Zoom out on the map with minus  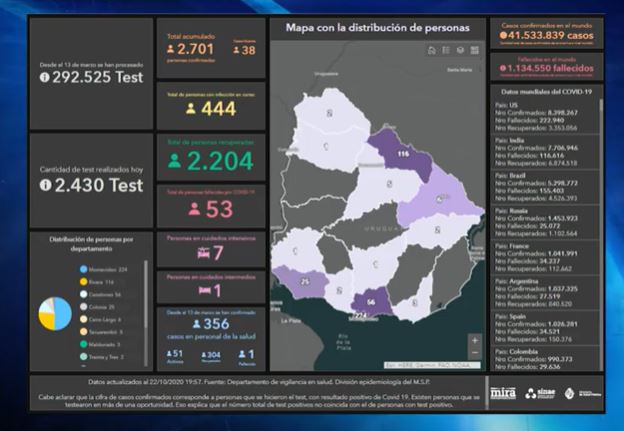(474, 353)
